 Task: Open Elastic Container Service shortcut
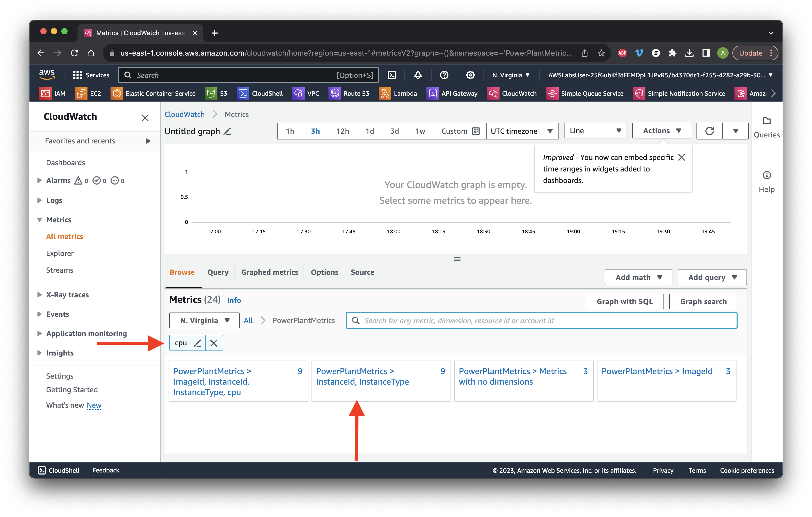[x=153, y=94]
